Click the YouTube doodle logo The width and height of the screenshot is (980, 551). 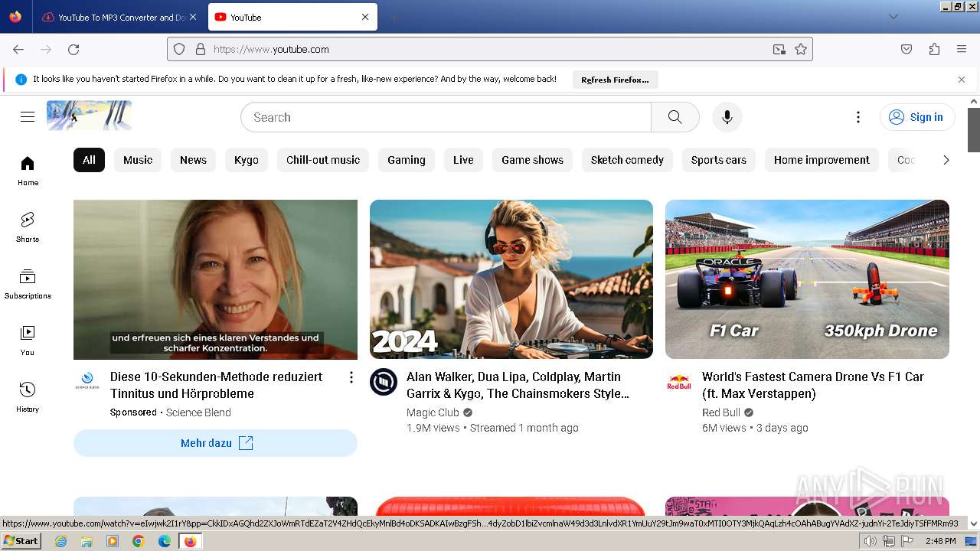point(90,116)
